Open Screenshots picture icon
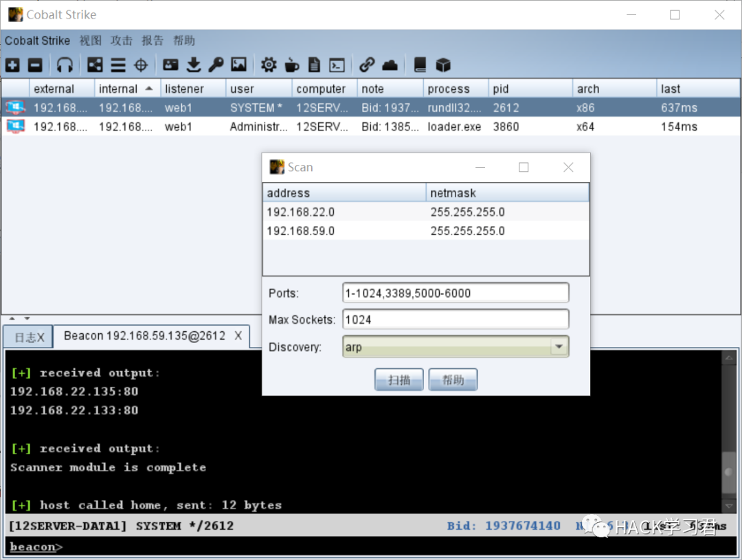 [238, 65]
